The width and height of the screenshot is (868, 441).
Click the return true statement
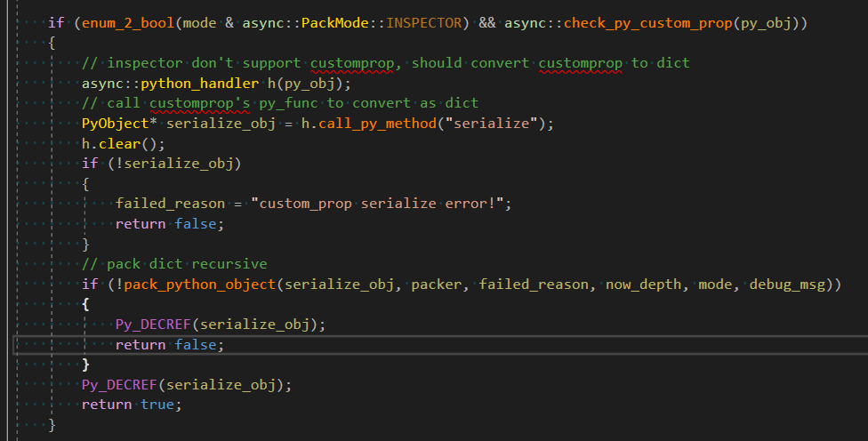pos(131,405)
